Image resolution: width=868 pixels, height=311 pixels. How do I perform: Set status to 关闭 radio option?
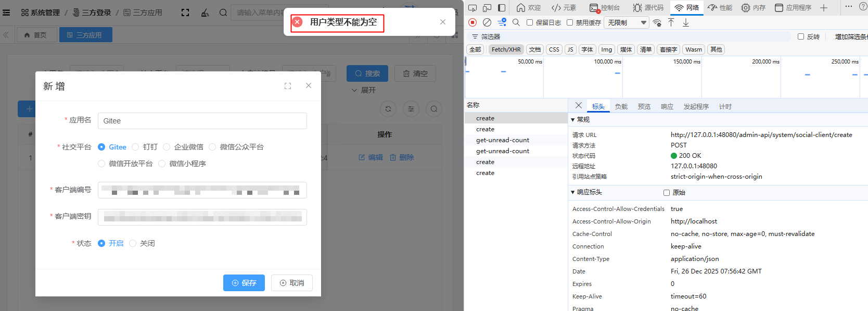pyautogui.click(x=133, y=243)
